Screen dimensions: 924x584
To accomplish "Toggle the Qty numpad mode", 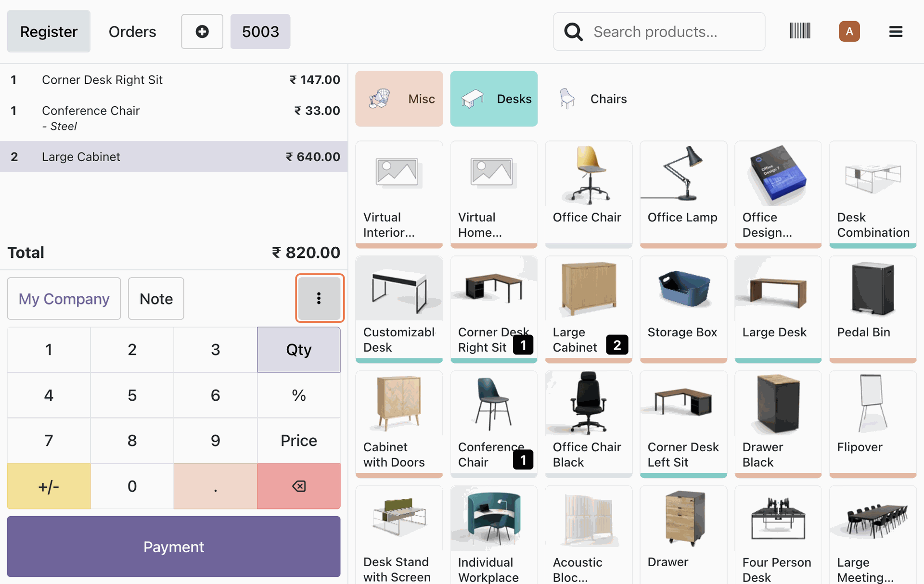I will point(299,350).
